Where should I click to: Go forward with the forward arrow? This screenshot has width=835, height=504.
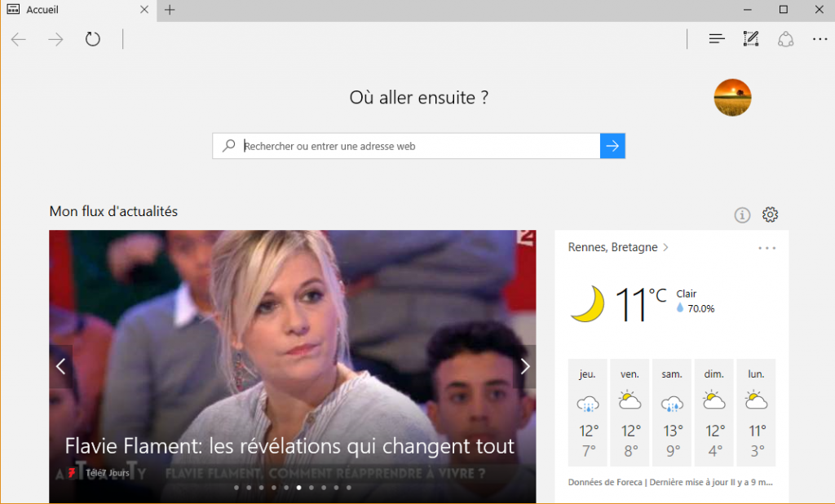point(55,39)
